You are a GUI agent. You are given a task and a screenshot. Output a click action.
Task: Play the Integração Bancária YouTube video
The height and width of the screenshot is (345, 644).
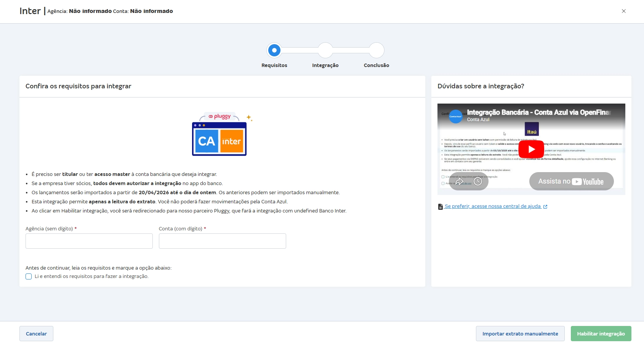pos(531,149)
